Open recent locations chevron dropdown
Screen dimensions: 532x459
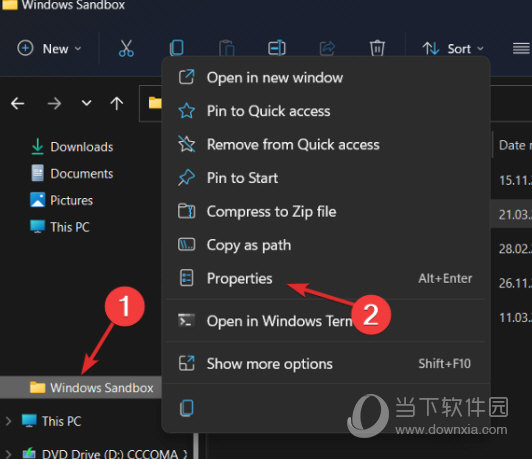tap(87, 102)
